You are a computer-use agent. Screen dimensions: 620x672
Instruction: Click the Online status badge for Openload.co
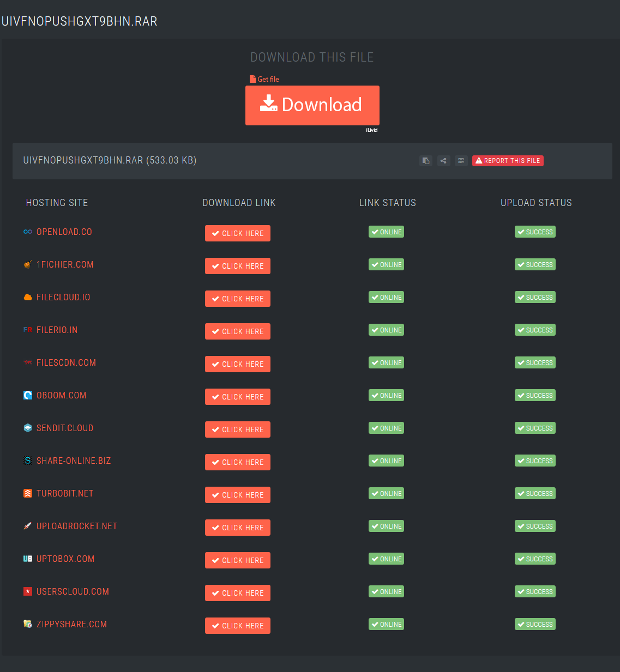click(x=386, y=232)
